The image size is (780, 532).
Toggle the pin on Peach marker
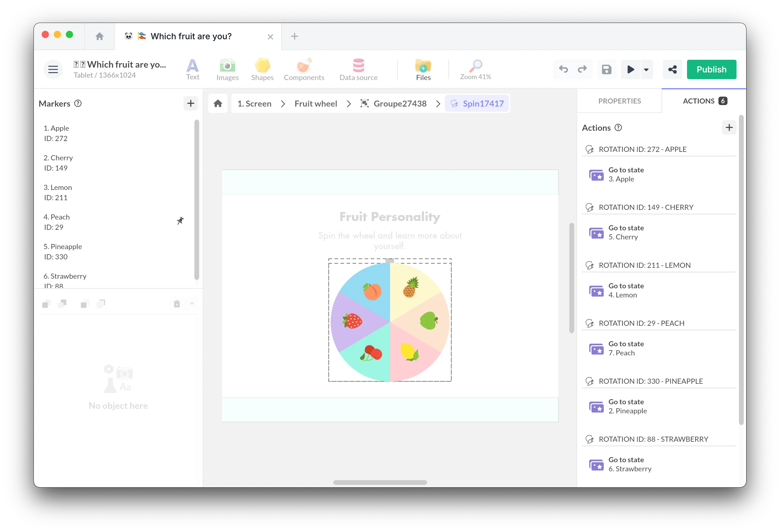[x=180, y=220]
